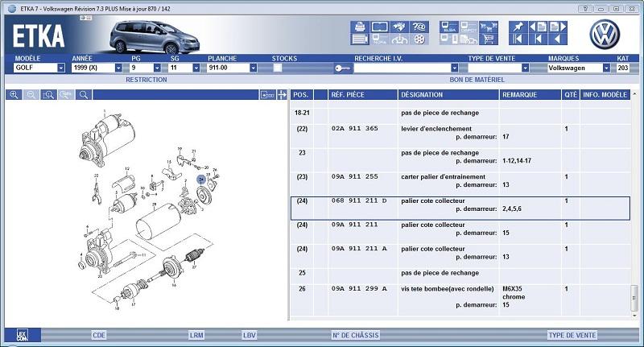The width and height of the screenshot is (644, 347).
Task: Click the split arrows panel resize icon
Action: [x=282, y=95]
